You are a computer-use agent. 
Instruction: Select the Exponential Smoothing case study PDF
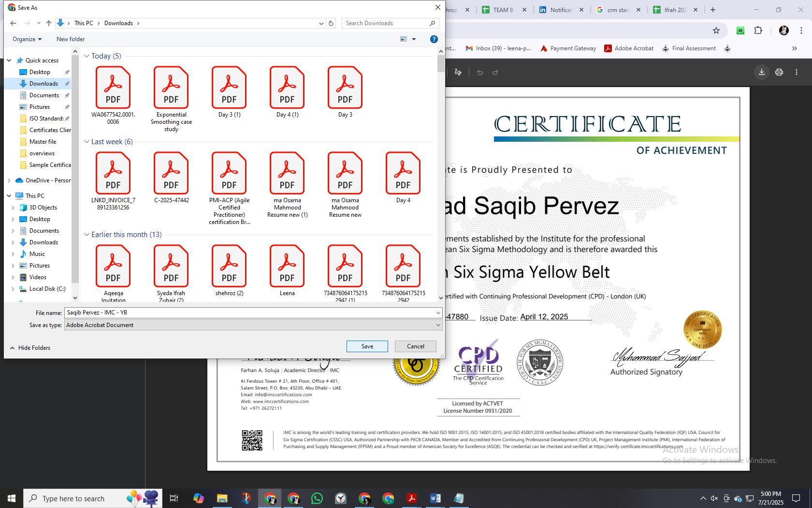(x=171, y=99)
